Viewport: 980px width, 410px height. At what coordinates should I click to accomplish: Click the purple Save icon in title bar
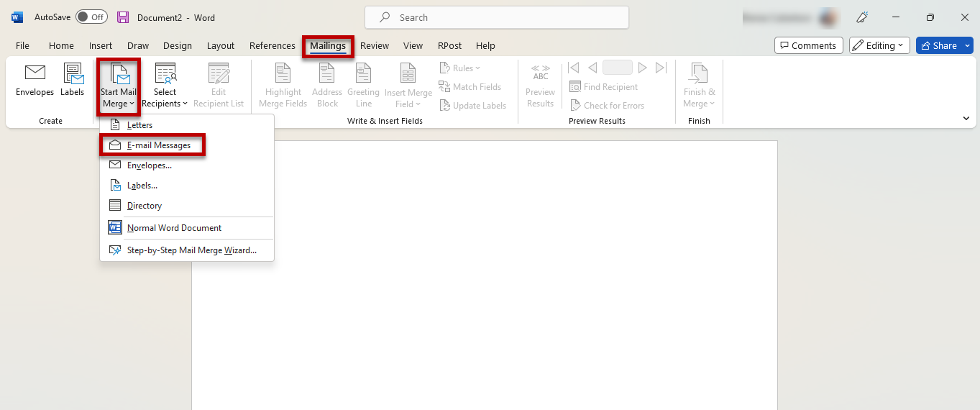[x=123, y=17]
